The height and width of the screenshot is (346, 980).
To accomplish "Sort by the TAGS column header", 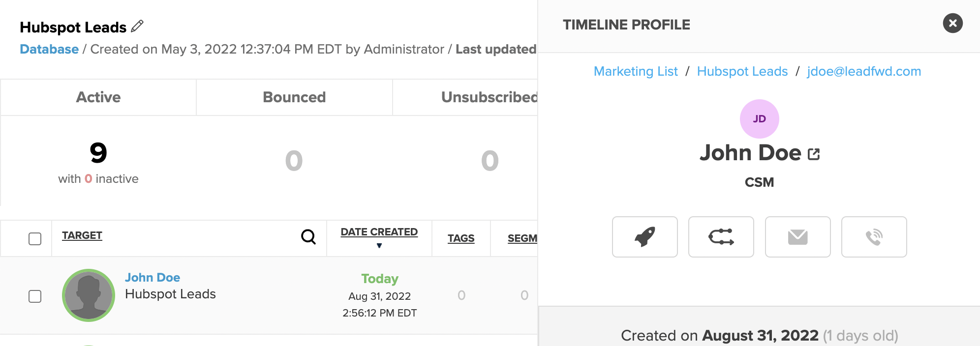I will [x=461, y=238].
